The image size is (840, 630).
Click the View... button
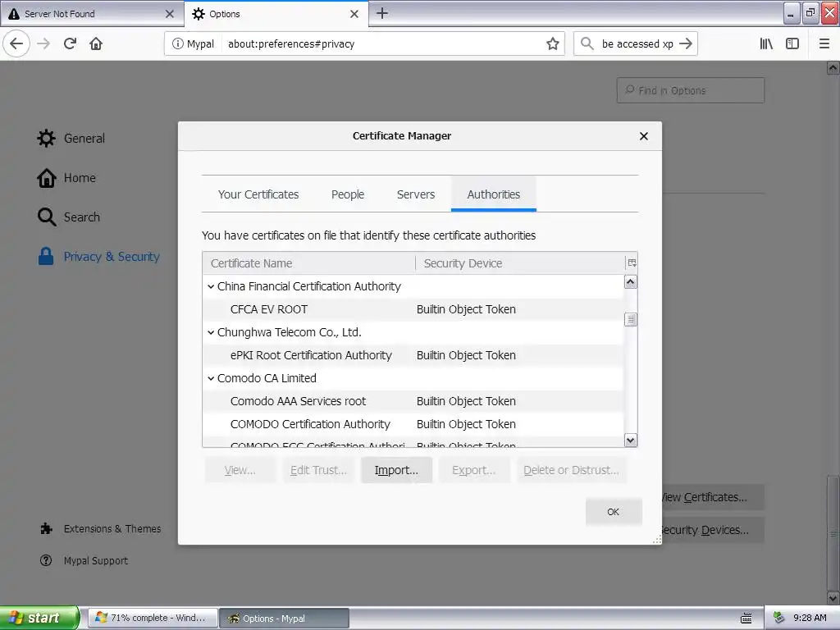tap(240, 470)
